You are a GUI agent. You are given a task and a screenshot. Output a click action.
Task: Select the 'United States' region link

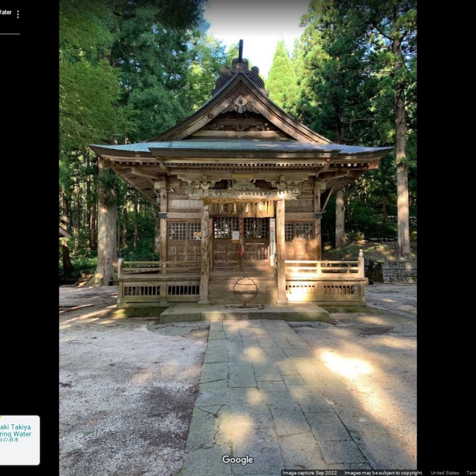(x=444, y=473)
